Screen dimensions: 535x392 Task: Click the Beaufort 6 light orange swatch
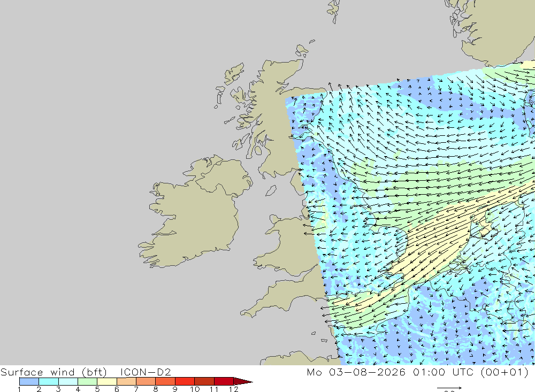pos(126,381)
